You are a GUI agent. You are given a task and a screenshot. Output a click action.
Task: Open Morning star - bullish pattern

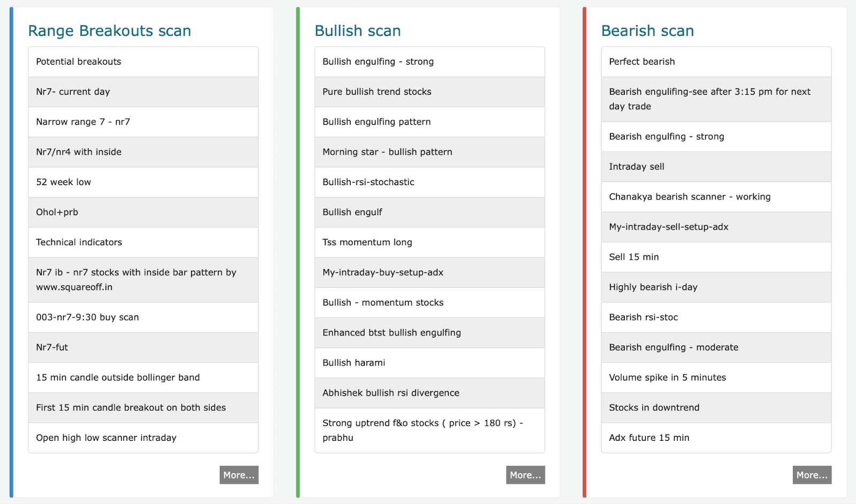click(x=430, y=152)
